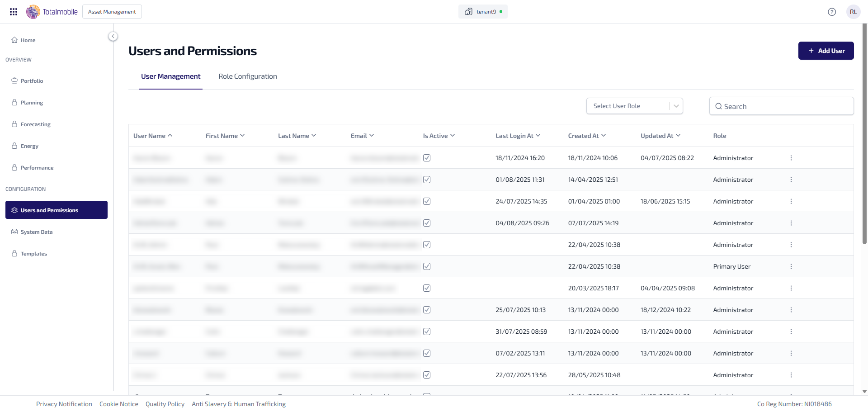
Task: Toggle Is Active checkbox in first row
Action: coord(426,158)
